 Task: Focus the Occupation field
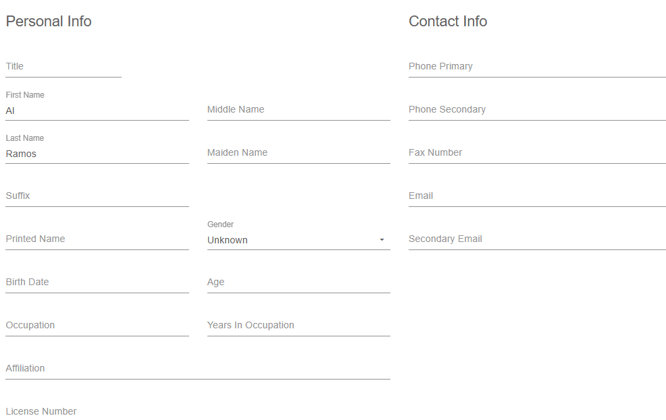[97, 325]
